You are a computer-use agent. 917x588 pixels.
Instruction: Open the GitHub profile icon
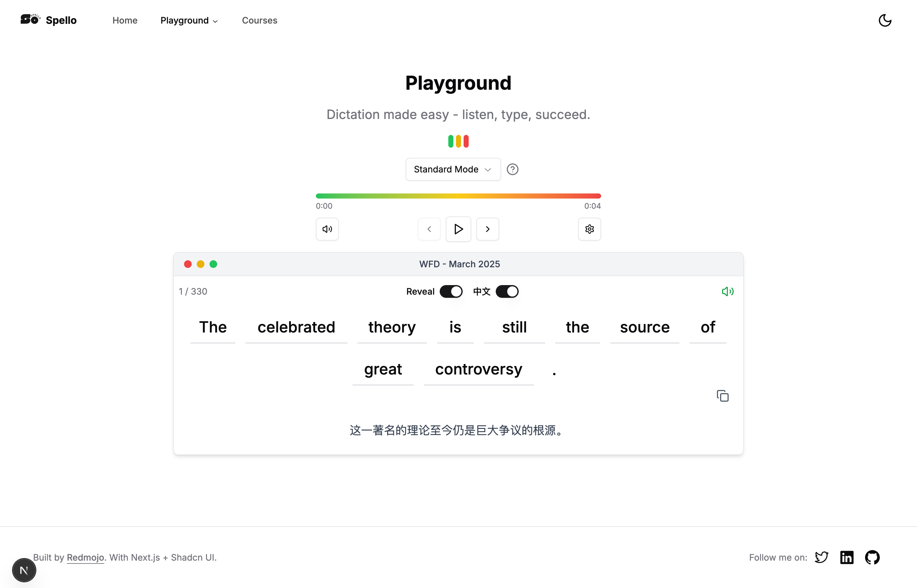tap(872, 557)
